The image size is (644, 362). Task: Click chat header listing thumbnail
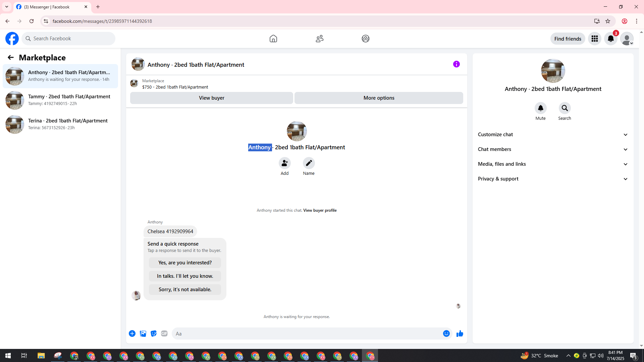[x=138, y=64]
